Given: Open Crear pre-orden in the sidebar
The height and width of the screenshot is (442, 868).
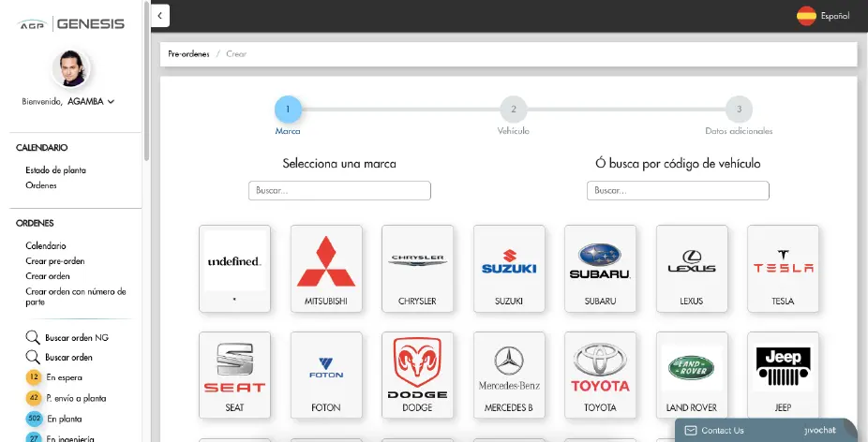Looking at the screenshot, I should 54,261.
